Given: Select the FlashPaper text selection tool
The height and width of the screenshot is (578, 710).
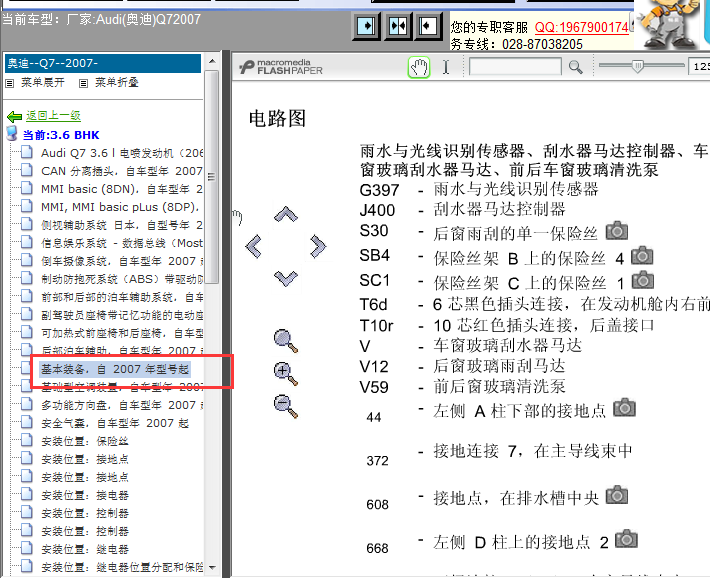Looking at the screenshot, I should coord(446,67).
